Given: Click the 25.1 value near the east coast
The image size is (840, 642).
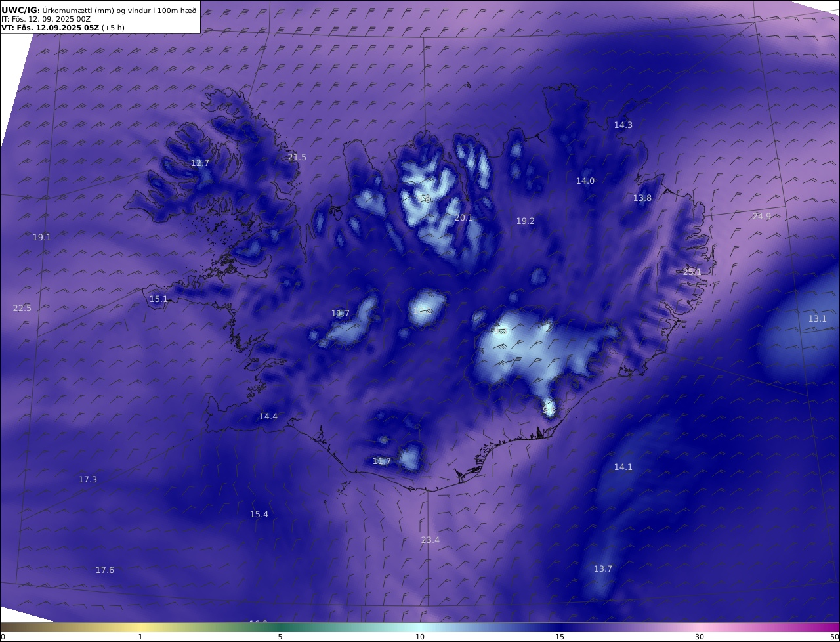Looking at the screenshot, I should click(x=692, y=272).
